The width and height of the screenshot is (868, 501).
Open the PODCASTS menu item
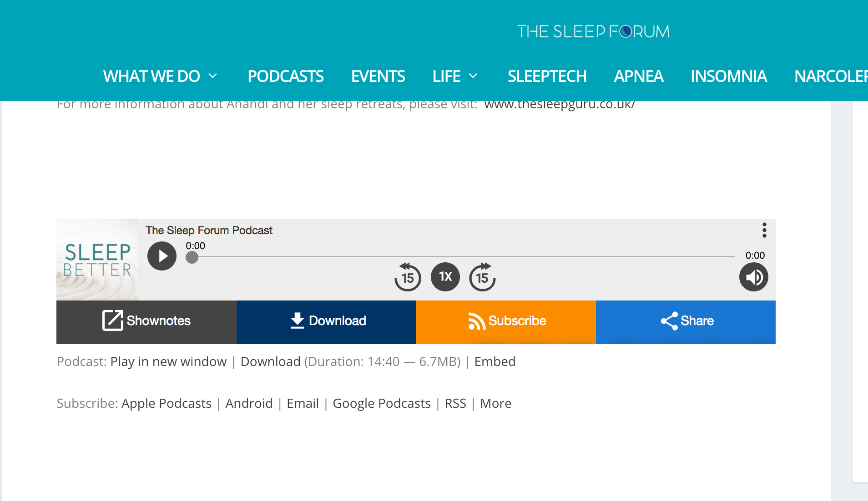(x=286, y=76)
